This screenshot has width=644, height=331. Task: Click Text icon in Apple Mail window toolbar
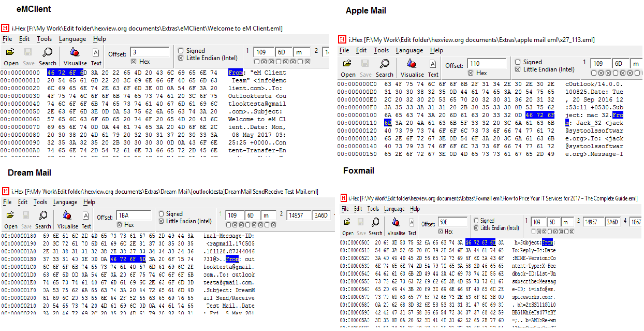coord(433,63)
